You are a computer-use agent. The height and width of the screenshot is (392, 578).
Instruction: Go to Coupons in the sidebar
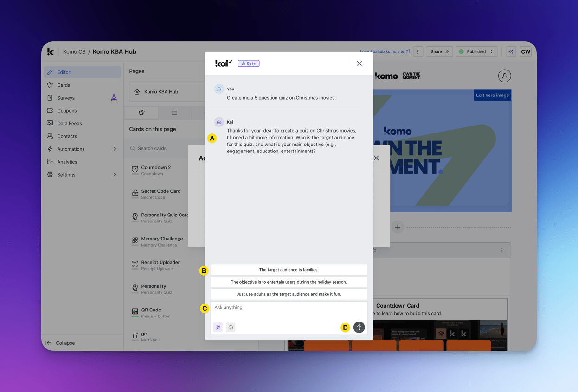point(67,111)
